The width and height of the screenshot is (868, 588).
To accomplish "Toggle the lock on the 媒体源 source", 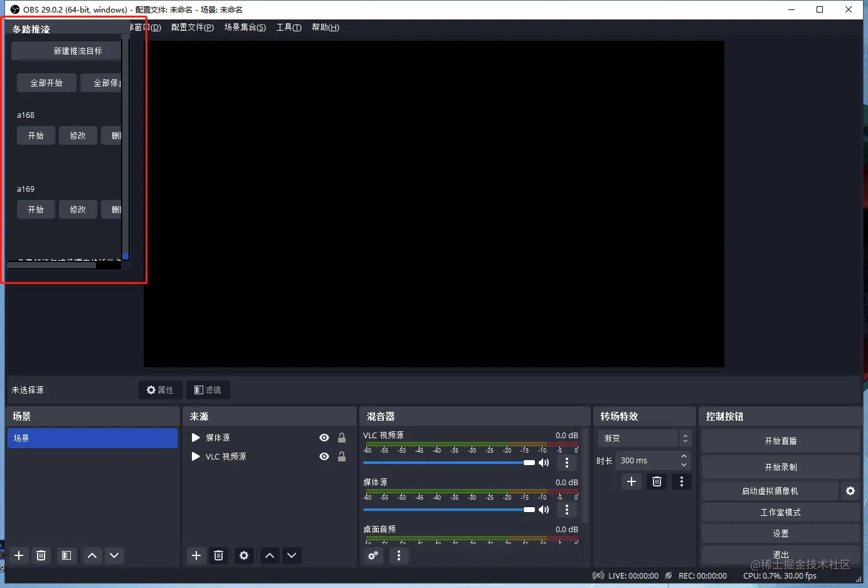I will pyautogui.click(x=342, y=438).
